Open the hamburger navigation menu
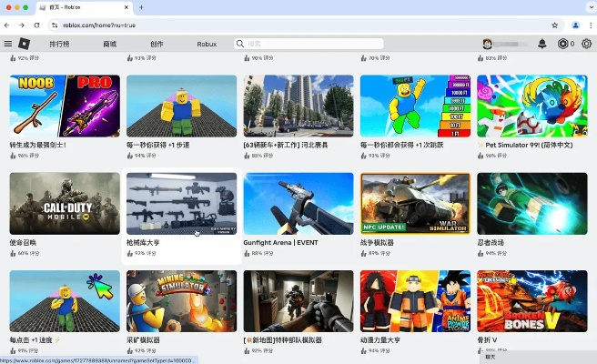Screen dimensions: 597x364 point(8,44)
